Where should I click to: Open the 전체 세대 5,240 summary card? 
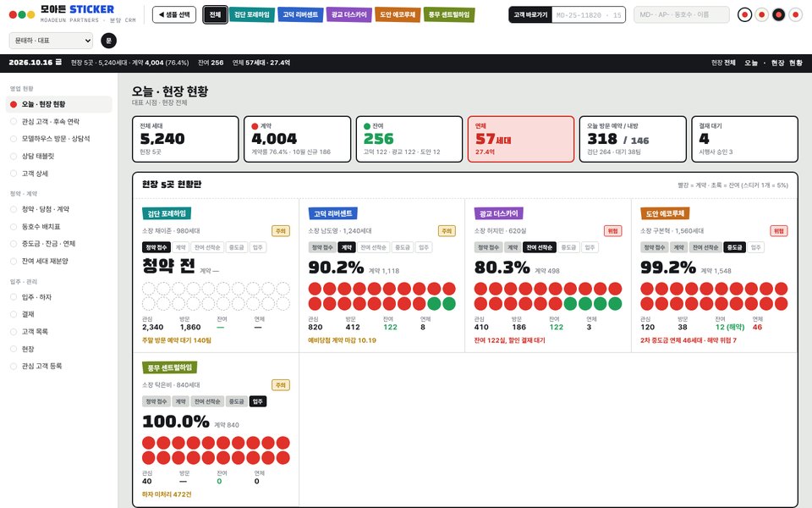185,139
